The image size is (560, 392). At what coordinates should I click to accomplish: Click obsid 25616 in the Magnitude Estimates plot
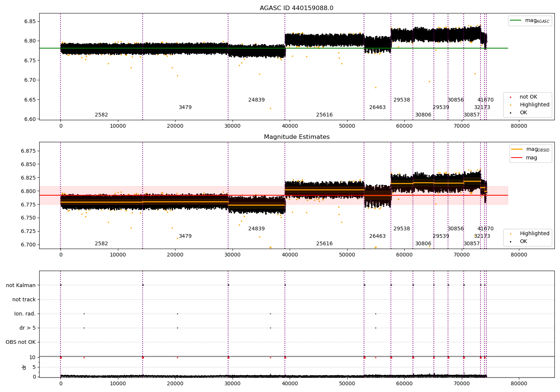click(x=324, y=244)
